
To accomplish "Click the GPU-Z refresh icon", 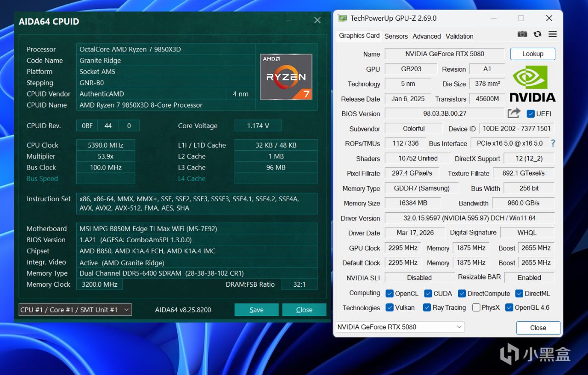I will pyautogui.click(x=537, y=34).
